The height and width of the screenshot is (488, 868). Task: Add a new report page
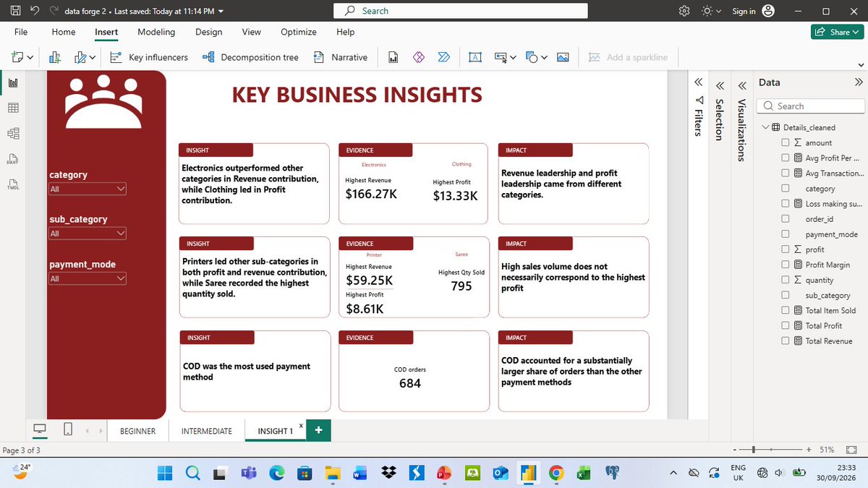point(318,430)
